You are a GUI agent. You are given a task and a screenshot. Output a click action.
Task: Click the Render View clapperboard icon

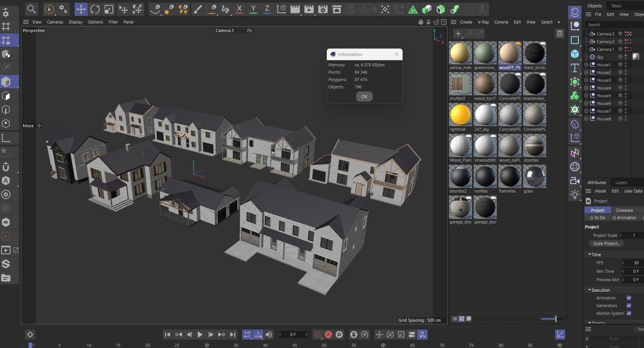pyautogui.click(x=295, y=9)
